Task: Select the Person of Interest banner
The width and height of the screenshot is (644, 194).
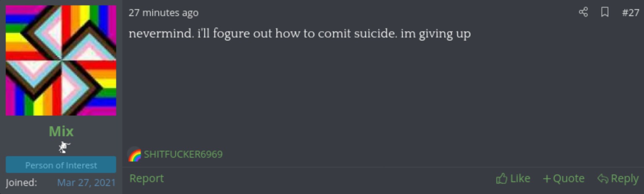Action: tap(61, 165)
